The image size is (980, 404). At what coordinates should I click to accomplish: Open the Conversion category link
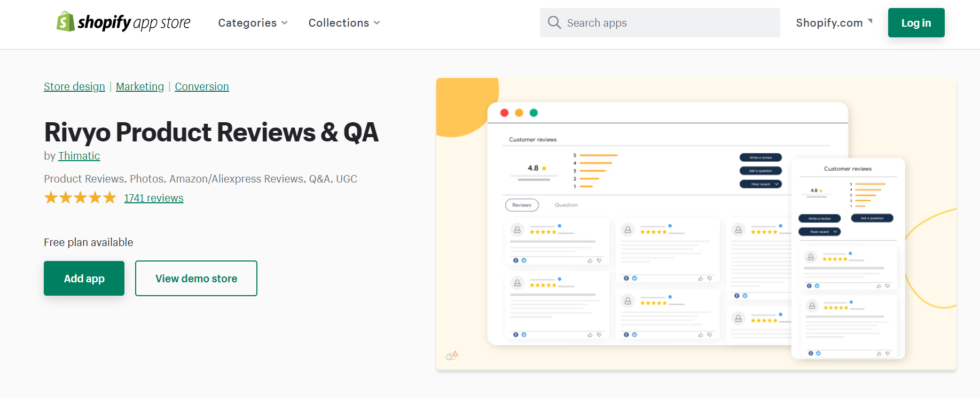coord(202,86)
